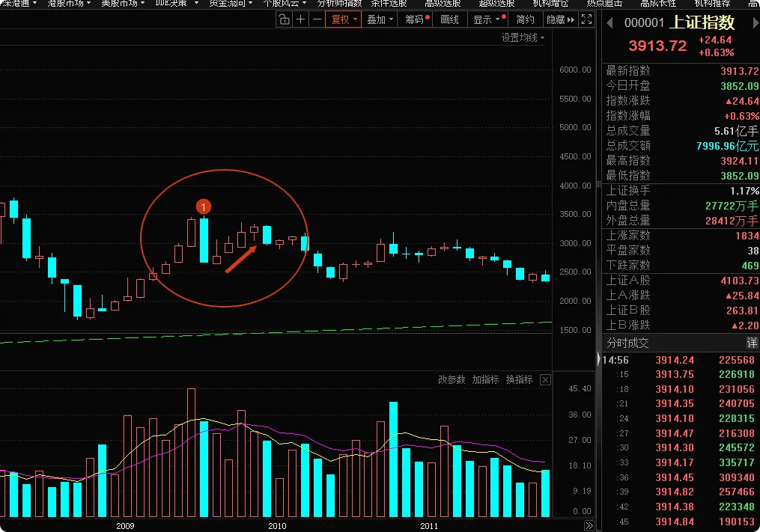Click the lock icon in chart toolbar
Viewport: 760px width, 532px height.
coord(284,19)
